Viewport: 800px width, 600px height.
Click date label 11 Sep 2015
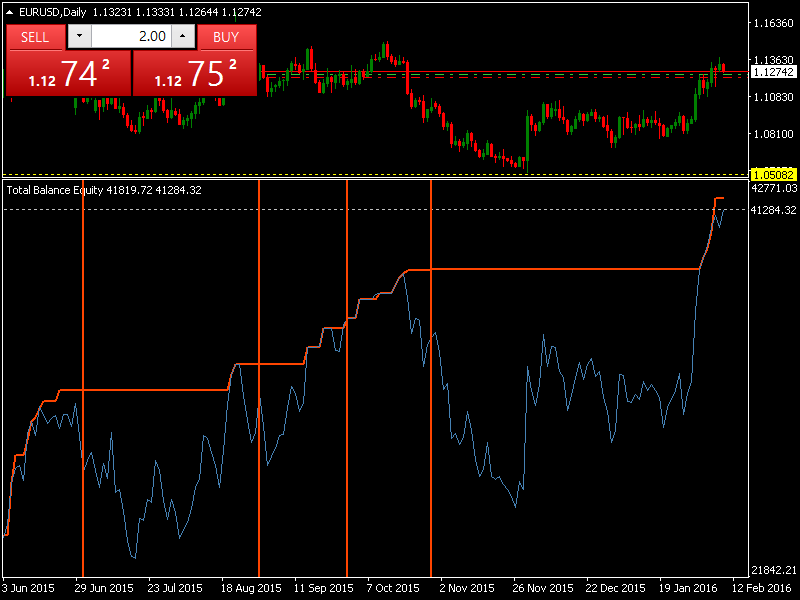pyautogui.click(x=323, y=588)
